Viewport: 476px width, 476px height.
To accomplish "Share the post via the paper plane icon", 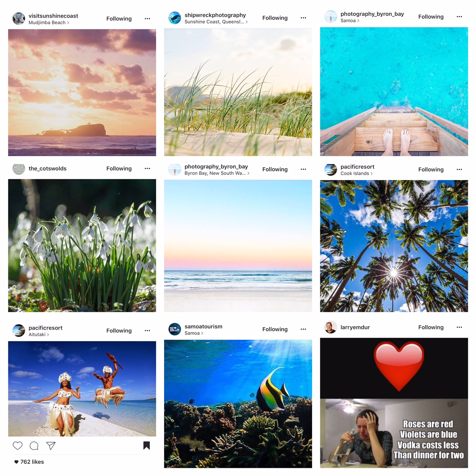I will (x=51, y=446).
